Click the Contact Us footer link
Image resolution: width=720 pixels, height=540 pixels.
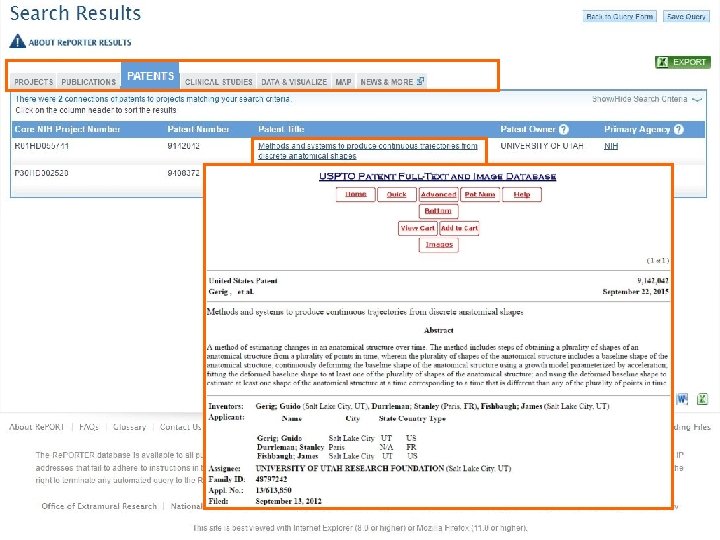pyautogui.click(x=180, y=427)
